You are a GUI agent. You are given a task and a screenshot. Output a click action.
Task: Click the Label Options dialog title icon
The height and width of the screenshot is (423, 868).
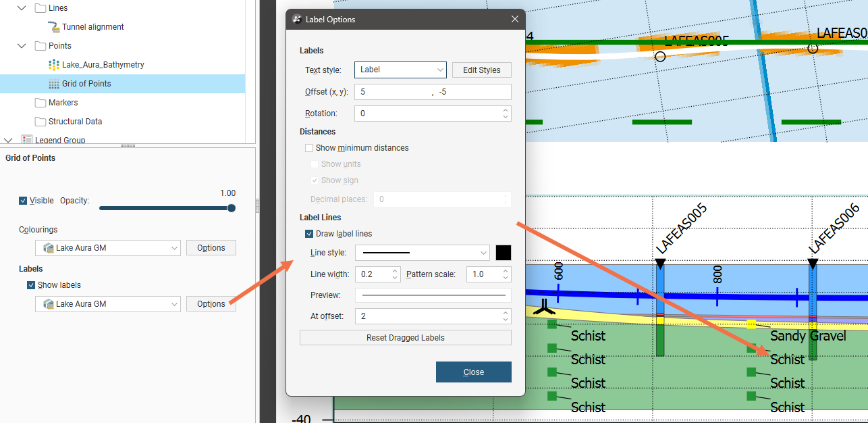point(296,20)
